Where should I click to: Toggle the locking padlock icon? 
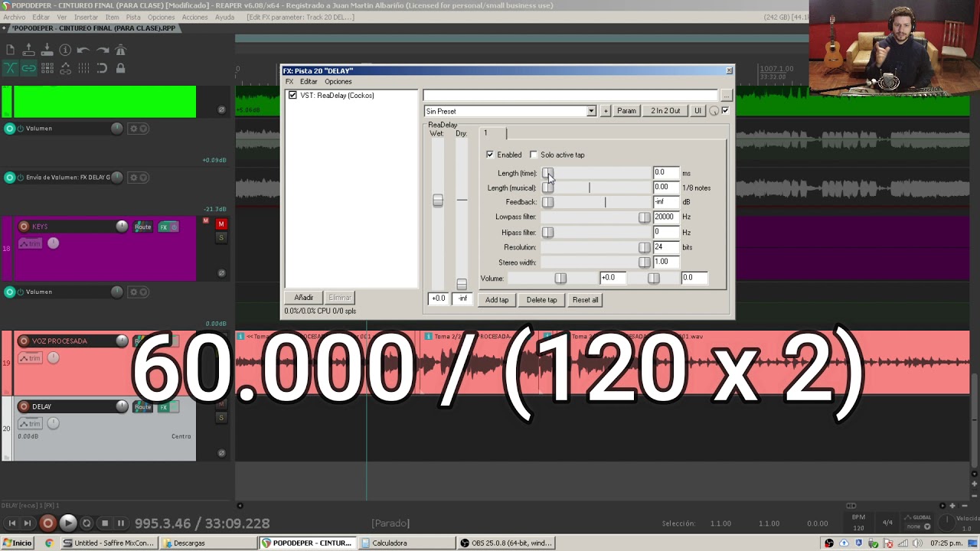click(x=120, y=68)
